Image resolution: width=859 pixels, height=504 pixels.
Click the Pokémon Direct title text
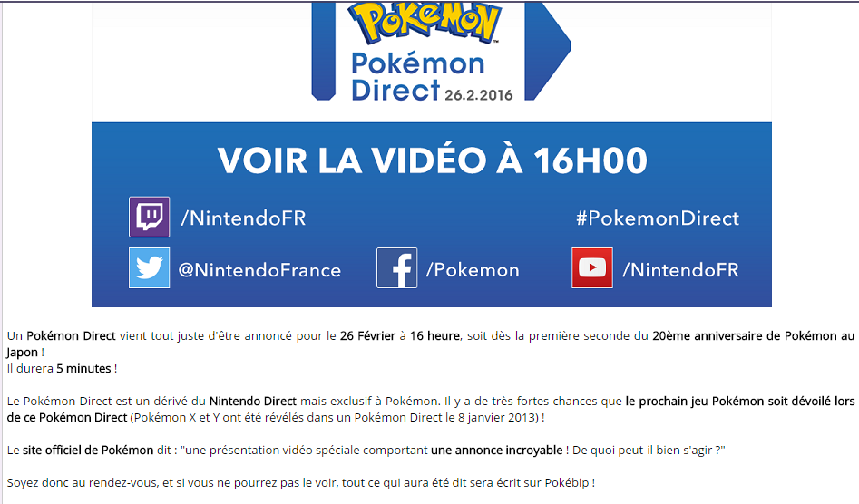(x=417, y=77)
